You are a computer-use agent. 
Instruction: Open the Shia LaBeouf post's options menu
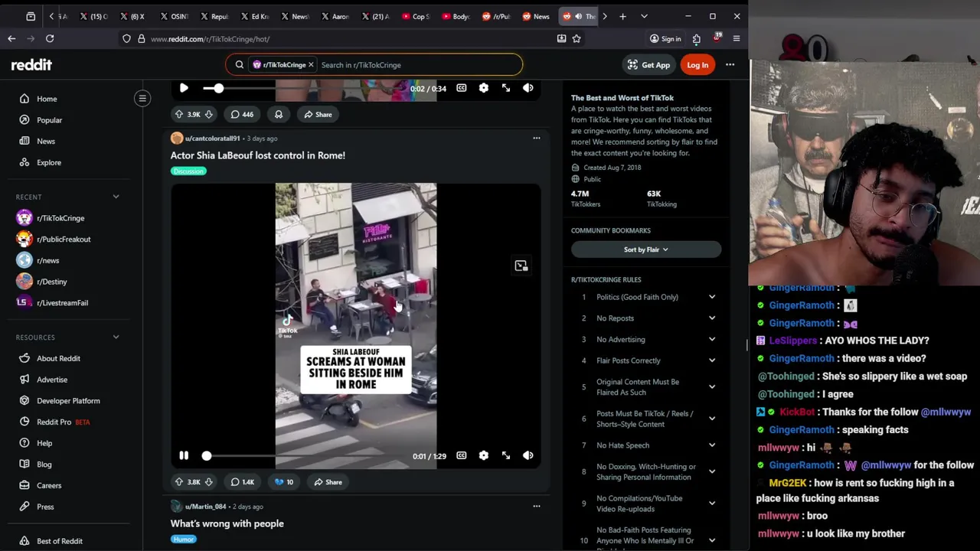[536, 139]
